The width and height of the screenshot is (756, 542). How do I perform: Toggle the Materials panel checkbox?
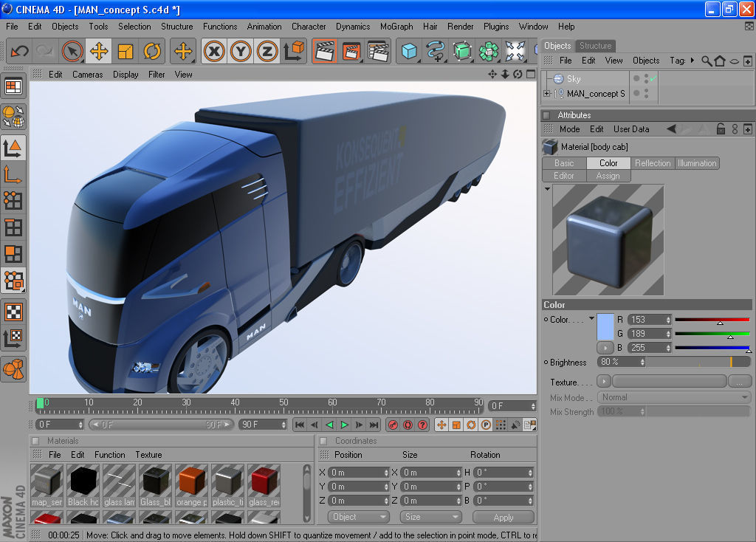[x=35, y=441]
